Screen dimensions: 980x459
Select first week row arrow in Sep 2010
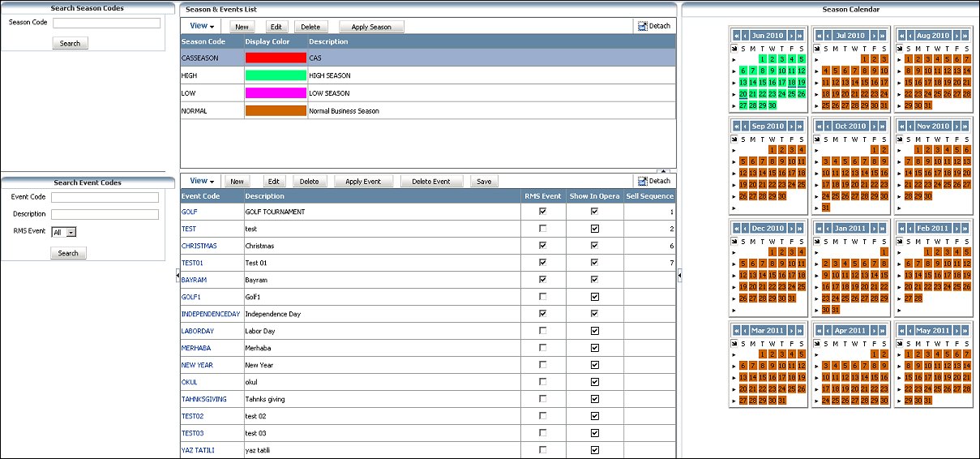click(734, 150)
